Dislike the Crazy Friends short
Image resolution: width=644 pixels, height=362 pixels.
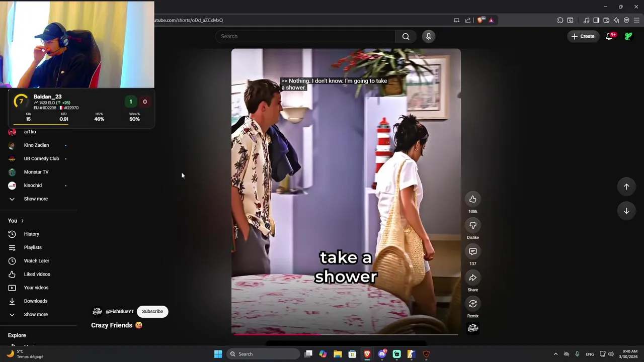[x=472, y=225]
